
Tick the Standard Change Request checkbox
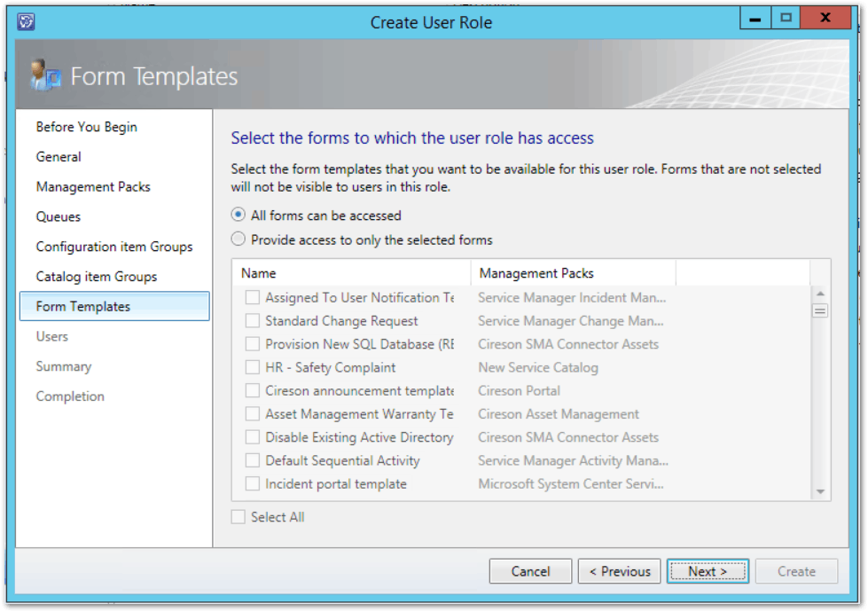click(x=253, y=321)
